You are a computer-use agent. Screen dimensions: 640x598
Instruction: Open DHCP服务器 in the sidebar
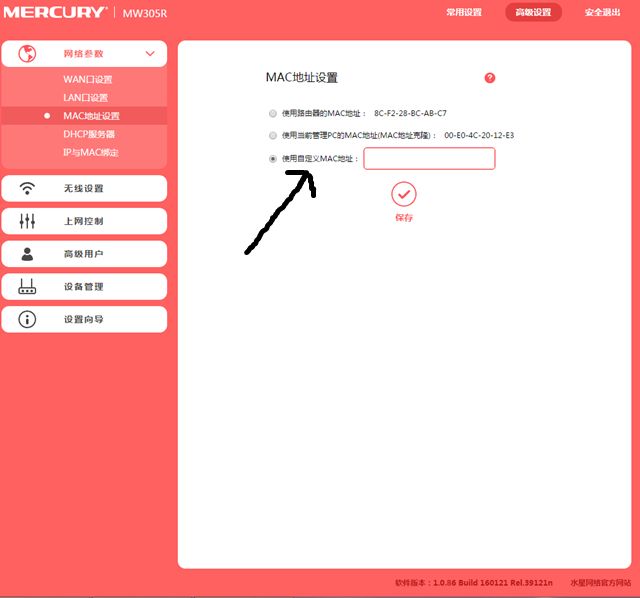click(89, 134)
